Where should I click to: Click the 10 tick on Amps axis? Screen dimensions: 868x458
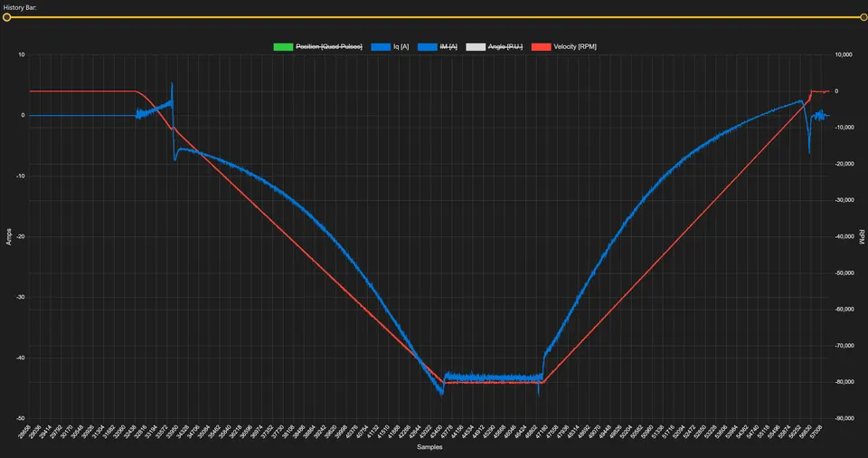point(22,55)
